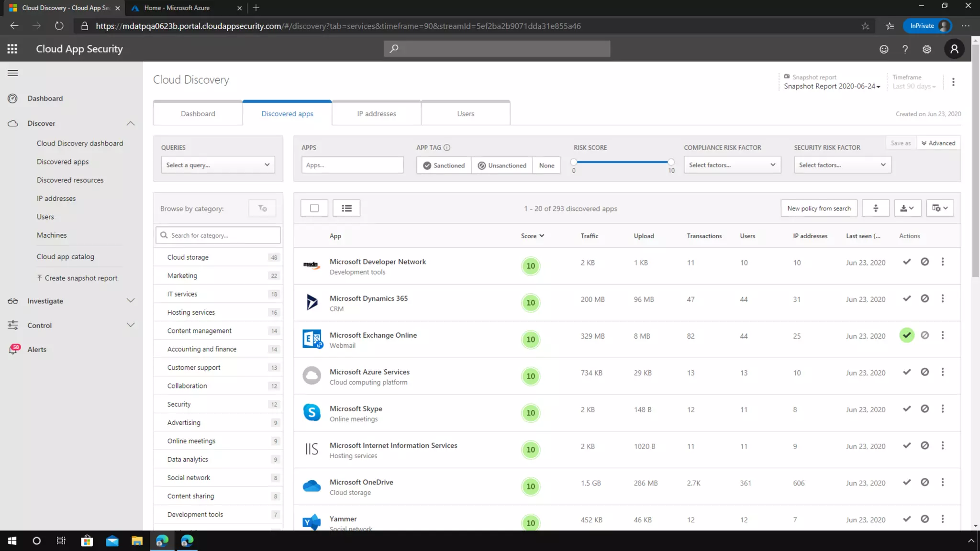Mark Microsoft Dynamics 365 as unsanctioned

click(924, 298)
